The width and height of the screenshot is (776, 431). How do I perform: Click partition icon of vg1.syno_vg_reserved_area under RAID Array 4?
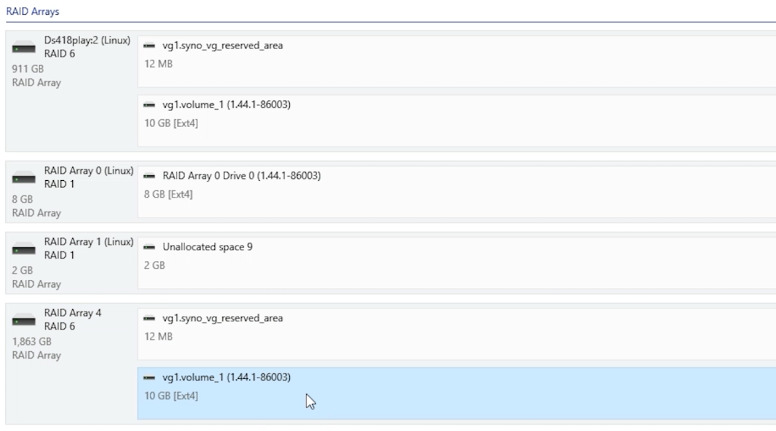tap(149, 318)
